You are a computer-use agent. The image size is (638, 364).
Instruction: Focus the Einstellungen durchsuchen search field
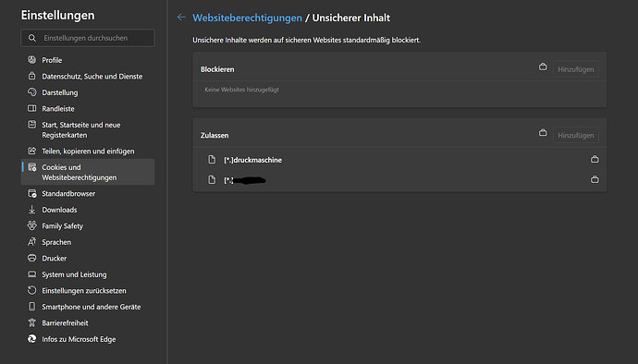tap(88, 38)
